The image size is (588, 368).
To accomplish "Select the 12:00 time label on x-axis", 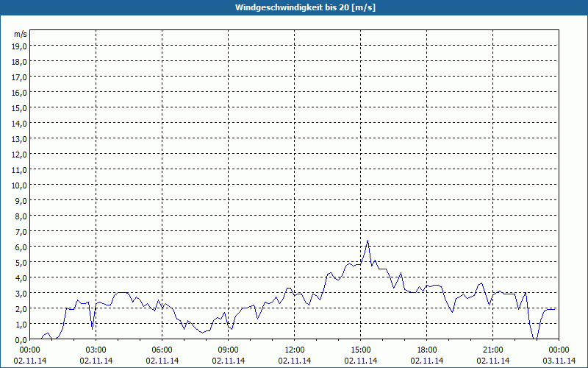I will (x=295, y=350).
